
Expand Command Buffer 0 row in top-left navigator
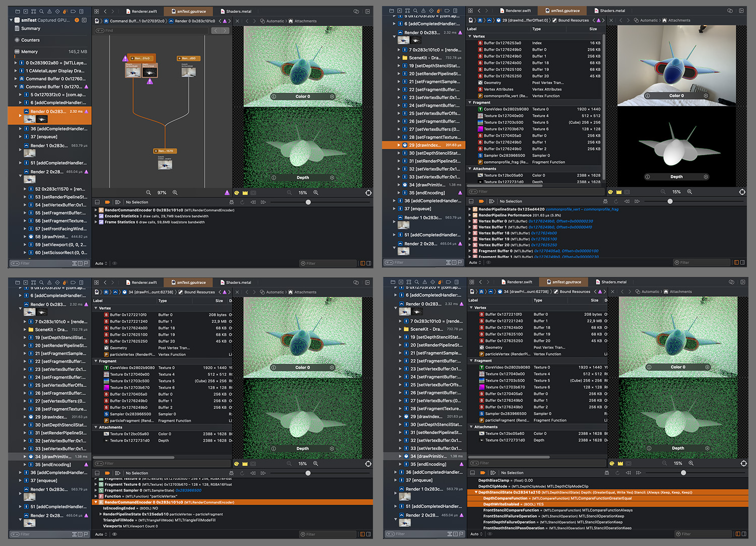pyautogui.click(x=16, y=79)
